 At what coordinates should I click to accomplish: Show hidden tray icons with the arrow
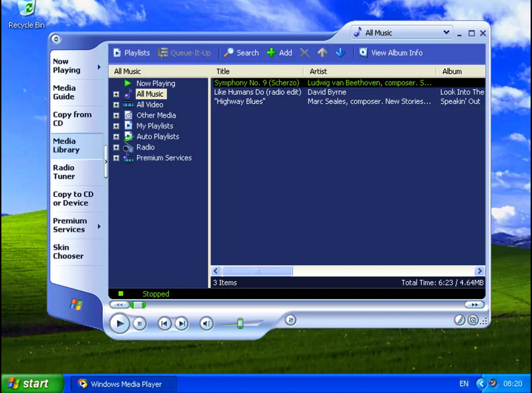coord(481,384)
